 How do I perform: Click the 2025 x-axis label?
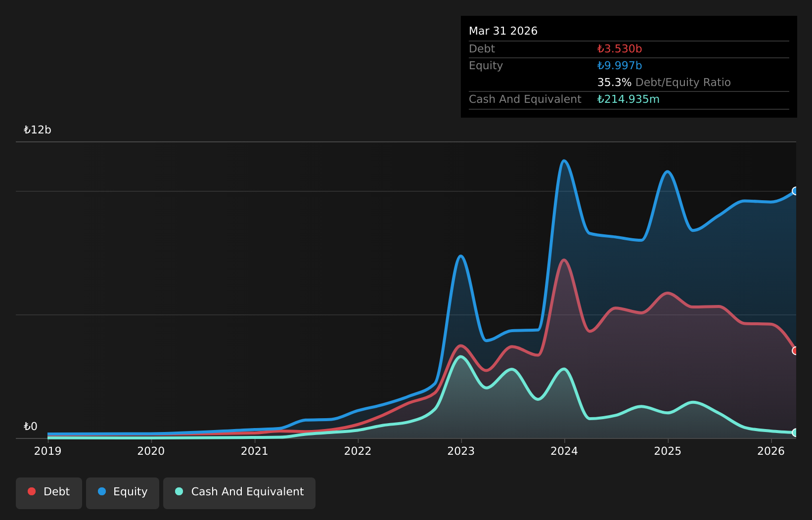coord(668,451)
